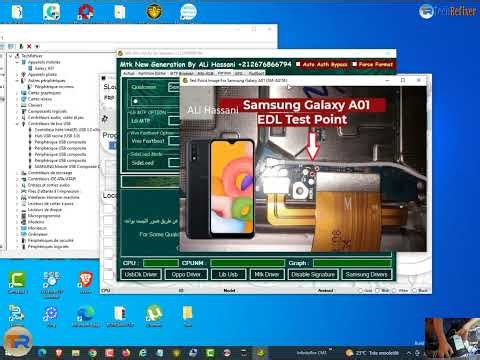Click active Mtk tool icon in taskbar
Image resolution: width=480 pixels, height=360 pixels.
tap(260, 352)
